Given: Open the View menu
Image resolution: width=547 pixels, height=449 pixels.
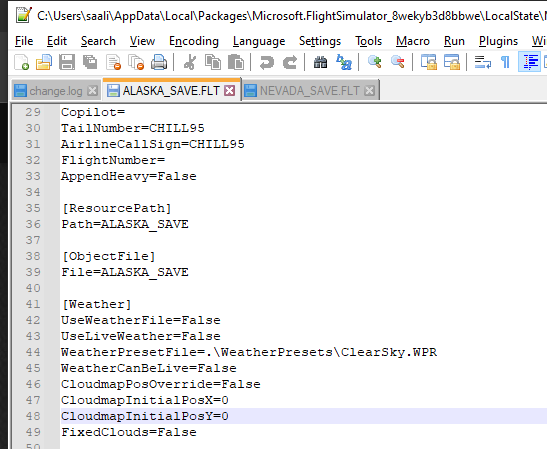Looking at the screenshot, I should 142,41.
